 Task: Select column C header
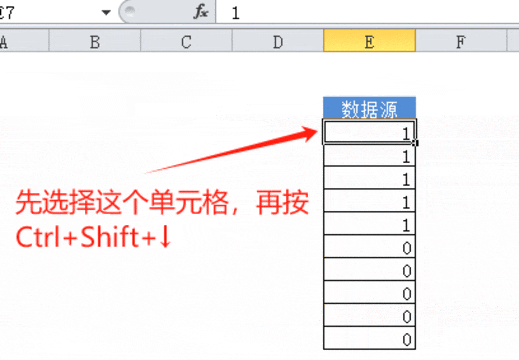[186, 42]
